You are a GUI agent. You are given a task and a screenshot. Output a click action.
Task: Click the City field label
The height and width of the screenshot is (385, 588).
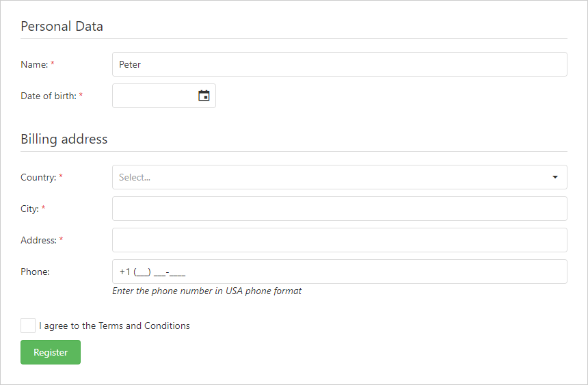pos(29,209)
